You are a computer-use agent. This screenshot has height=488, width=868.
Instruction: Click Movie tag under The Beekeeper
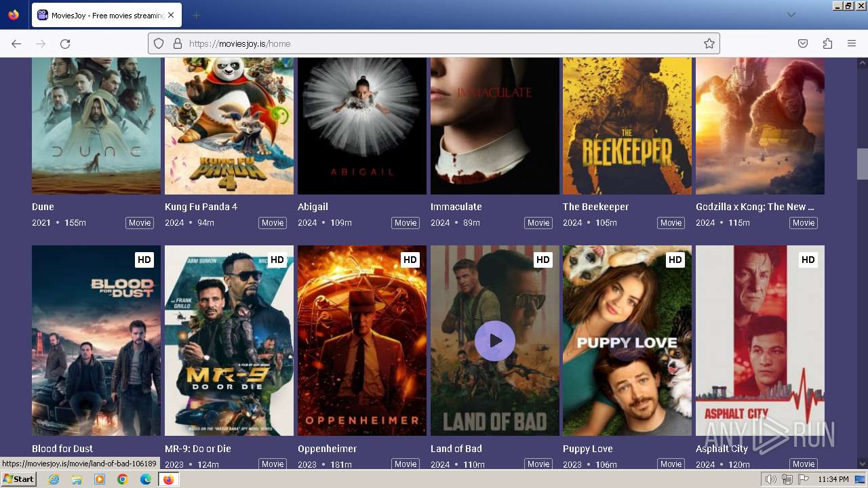(x=671, y=223)
